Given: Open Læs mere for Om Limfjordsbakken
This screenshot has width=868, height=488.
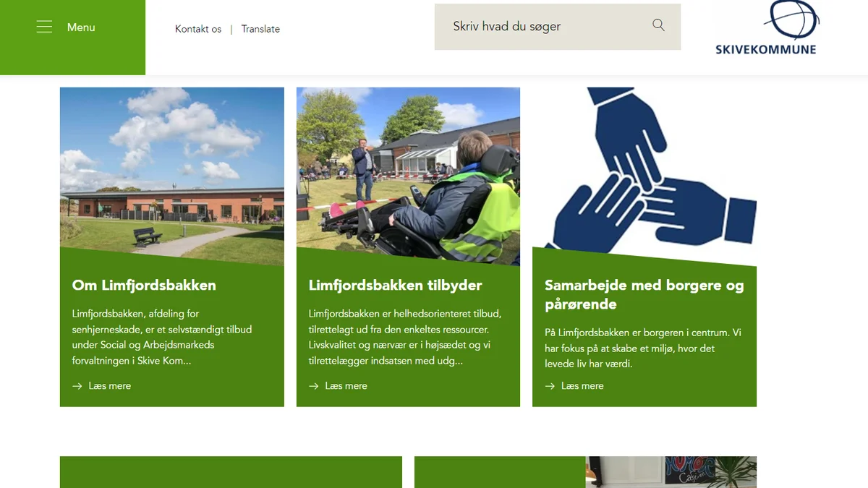Looking at the screenshot, I should 110,386.
